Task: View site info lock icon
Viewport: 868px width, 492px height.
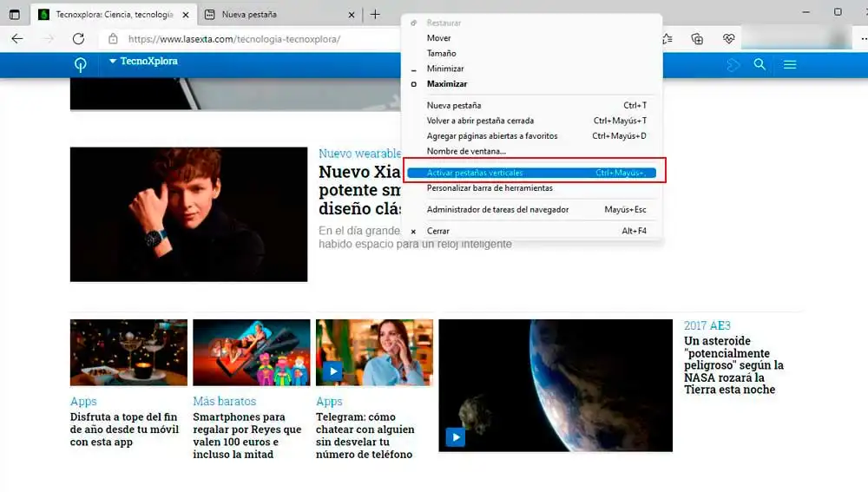Action: pos(113,39)
